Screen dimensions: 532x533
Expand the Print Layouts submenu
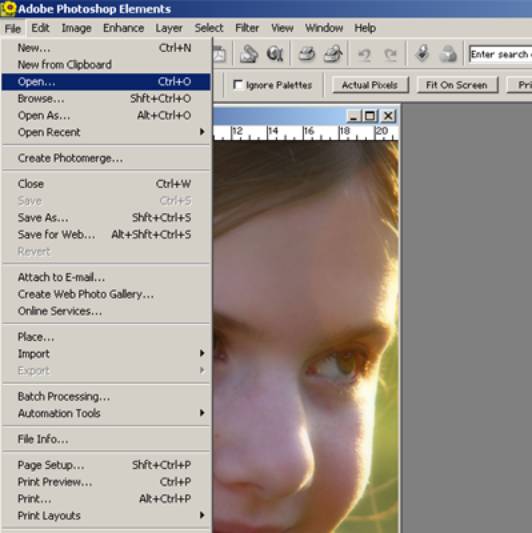105,515
